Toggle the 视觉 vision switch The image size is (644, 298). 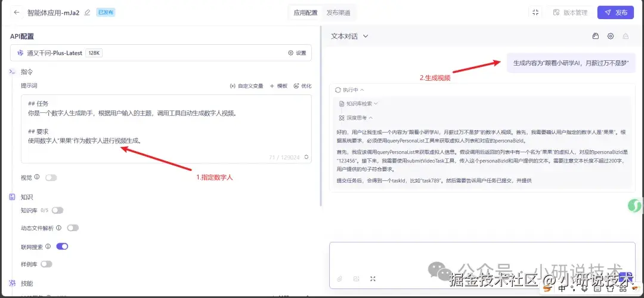(x=51, y=178)
